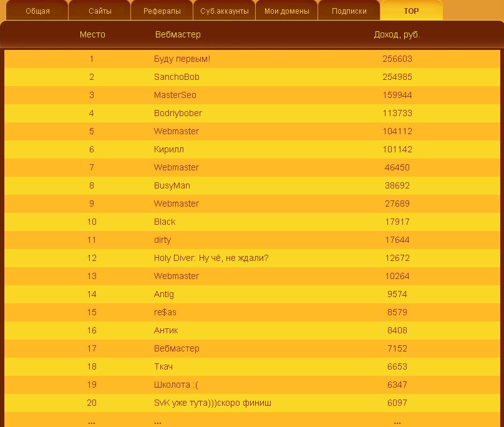Click webmaster name Антик
This screenshot has width=504, height=427.
click(x=166, y=330)
